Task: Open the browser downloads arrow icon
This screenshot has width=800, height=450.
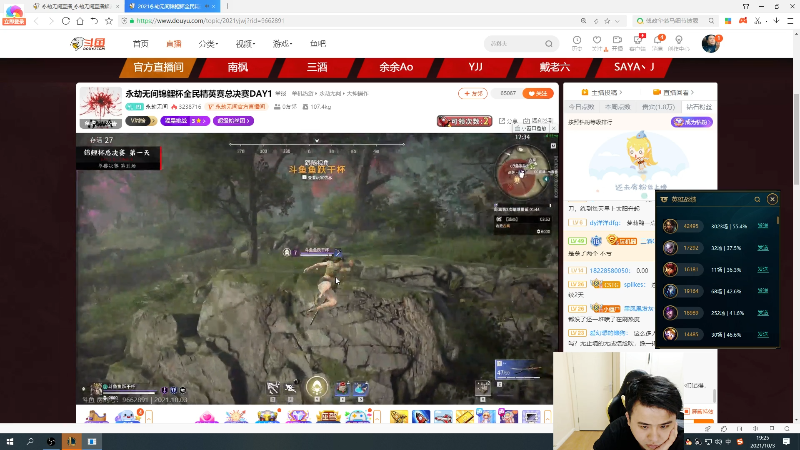Action: point(776,21)
